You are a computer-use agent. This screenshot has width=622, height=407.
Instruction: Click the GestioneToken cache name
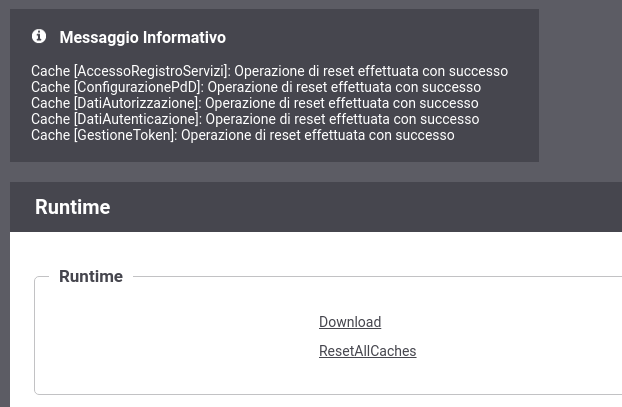124,135
